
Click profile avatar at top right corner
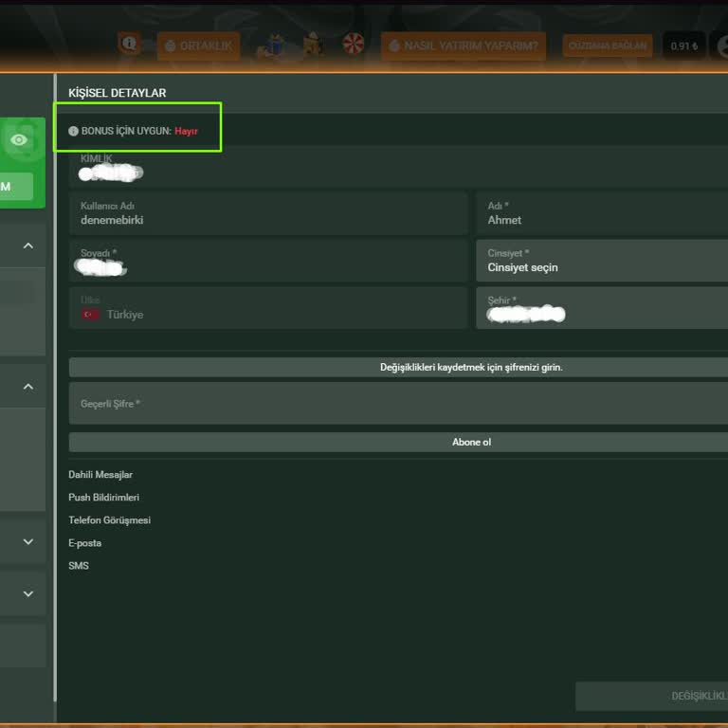pos(722,45)
